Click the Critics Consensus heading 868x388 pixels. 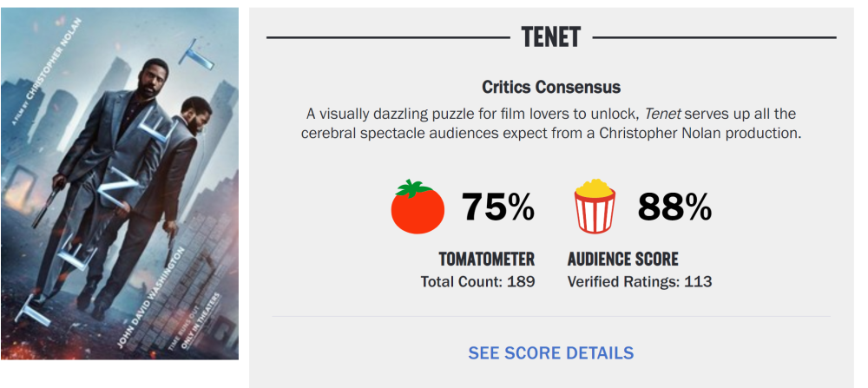(551, 88)
